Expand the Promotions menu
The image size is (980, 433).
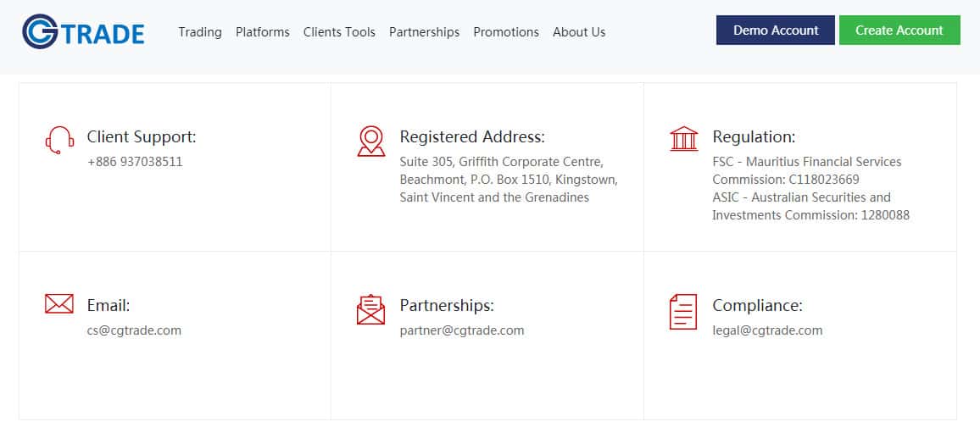[x=506, y=32]
